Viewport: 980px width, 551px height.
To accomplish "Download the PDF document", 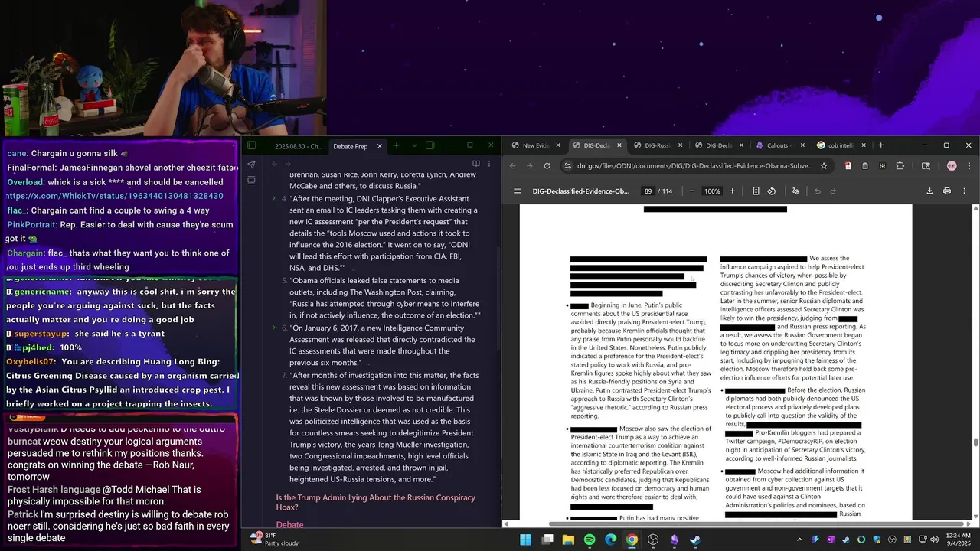I will pyautogui.click(x=929, y=191).
